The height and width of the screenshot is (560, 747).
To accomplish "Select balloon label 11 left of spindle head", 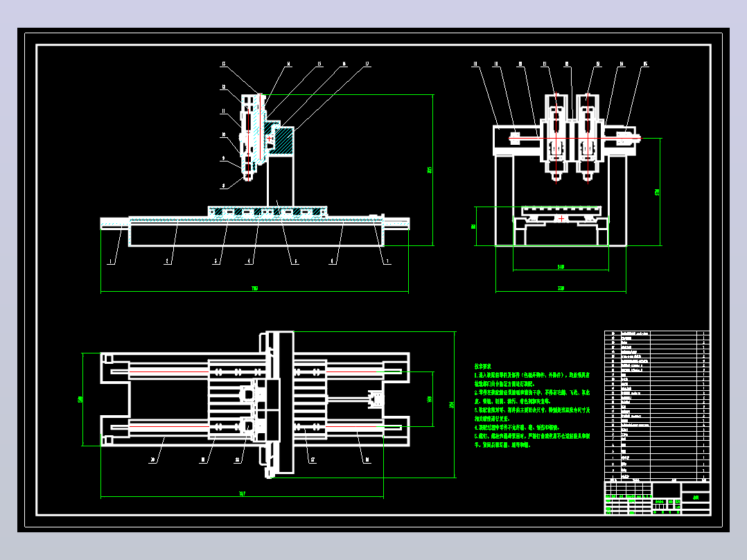I will coord(223,111).
